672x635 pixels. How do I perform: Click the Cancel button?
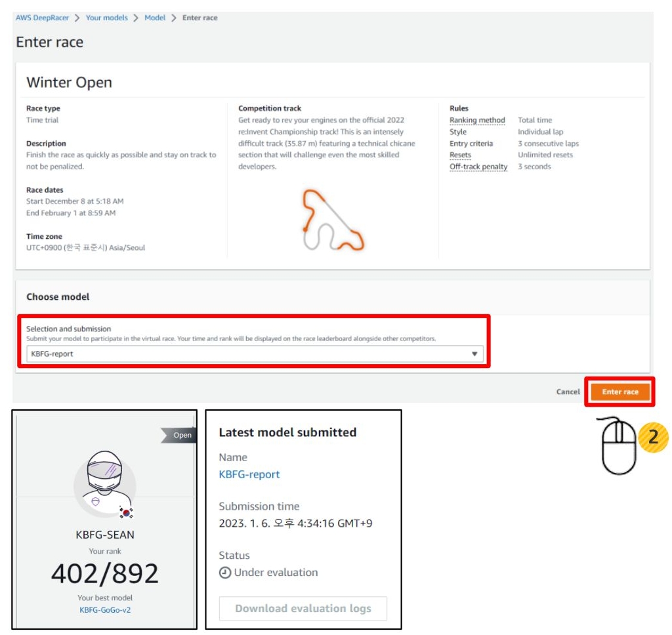pos(568,392)
